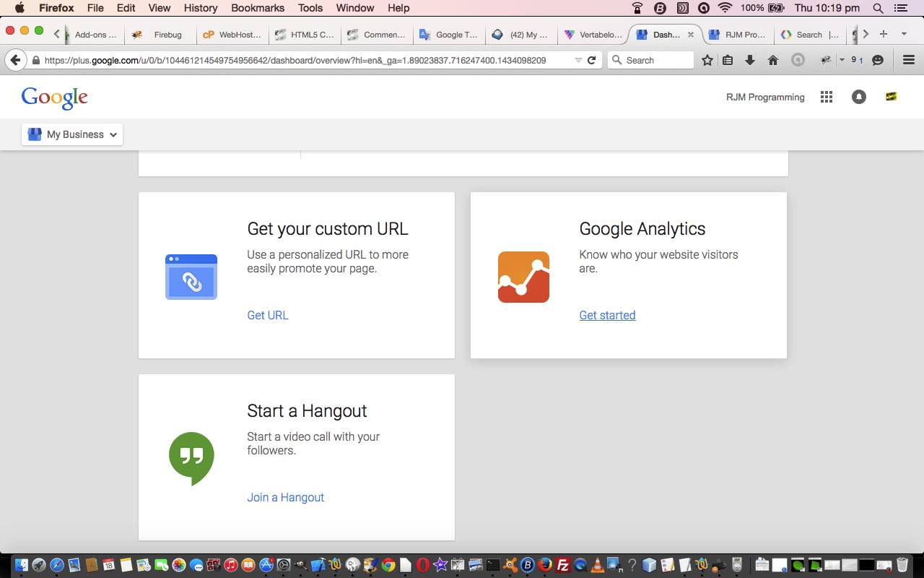
Task: Go back with browser back arrow
Action: tap(15, 60)
